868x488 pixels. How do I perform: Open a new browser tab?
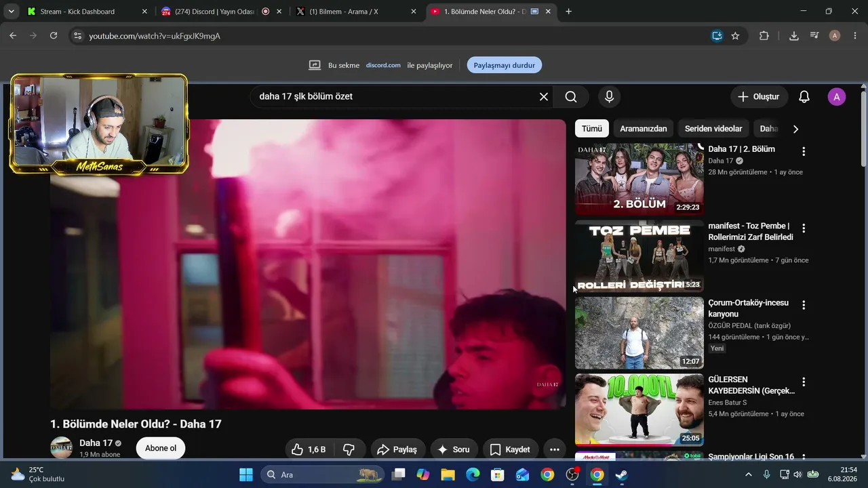point(568,12)
